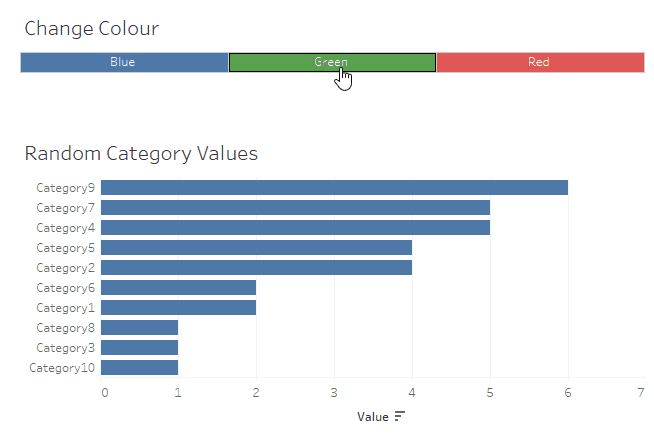Click the Category2 bar
Screen dimensions: 654x447
click(x=256, y=268)
